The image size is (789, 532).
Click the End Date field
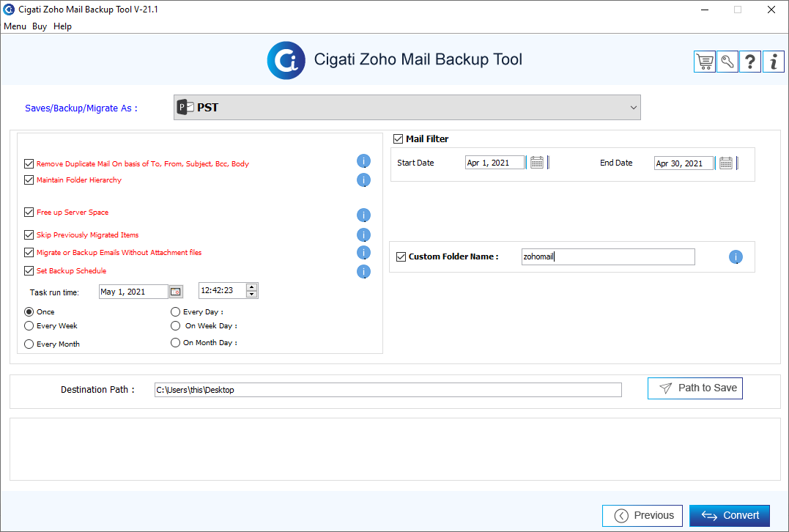click(x=684, y=163)
